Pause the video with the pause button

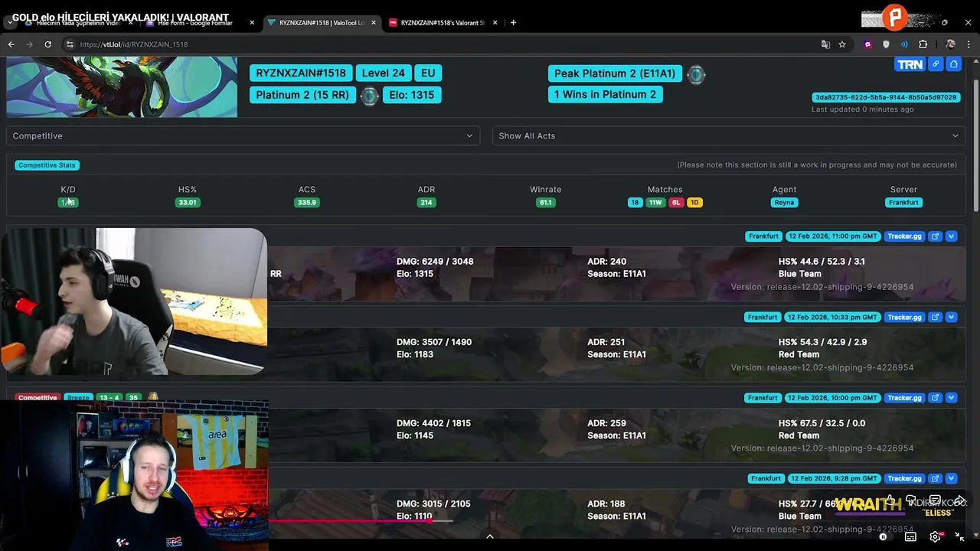click(883, 537)
